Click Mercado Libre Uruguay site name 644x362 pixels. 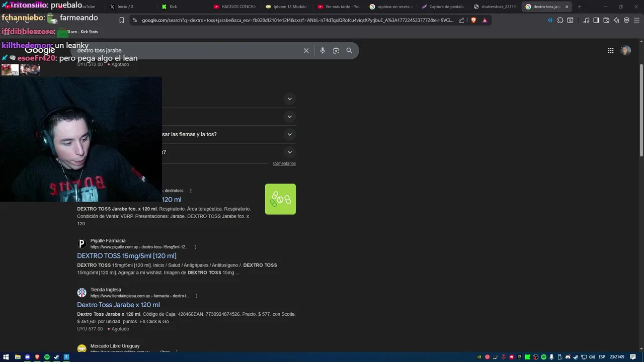point(115,346)
